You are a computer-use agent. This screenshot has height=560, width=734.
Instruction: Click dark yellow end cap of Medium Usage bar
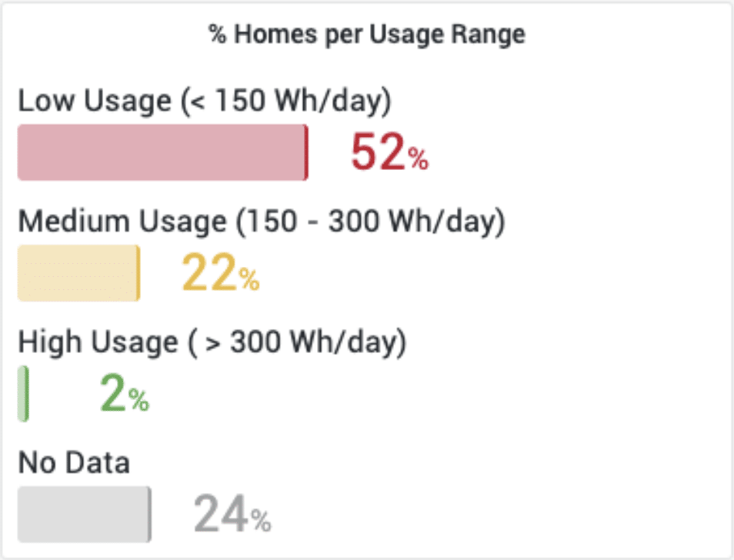[138, 273]
